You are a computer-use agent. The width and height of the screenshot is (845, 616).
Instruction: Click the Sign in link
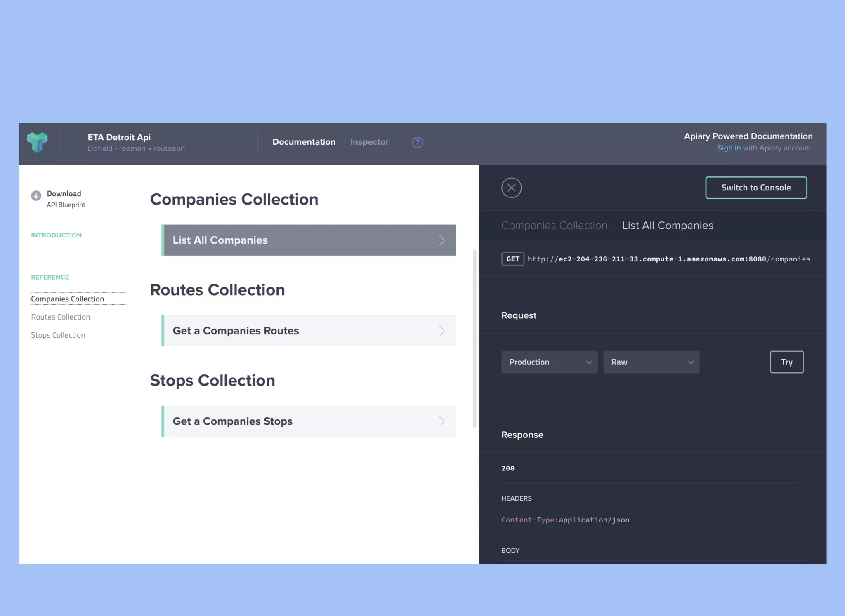[x=728, y=148]
